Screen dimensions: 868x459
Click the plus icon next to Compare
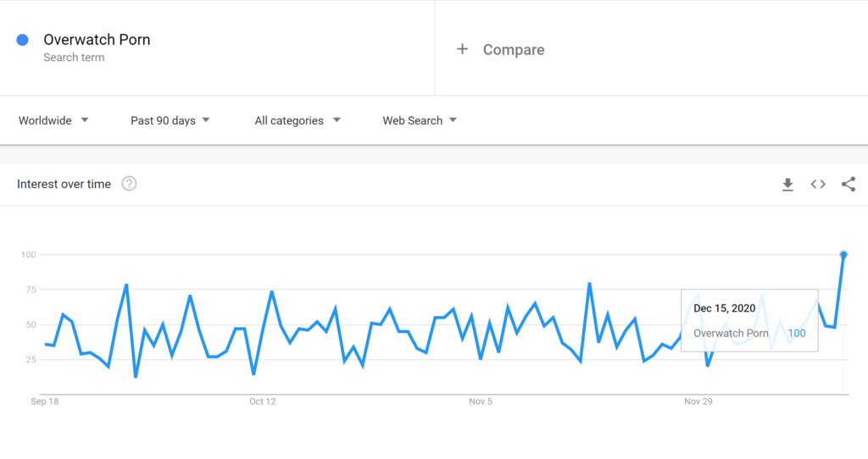click(x=462, y=49)
